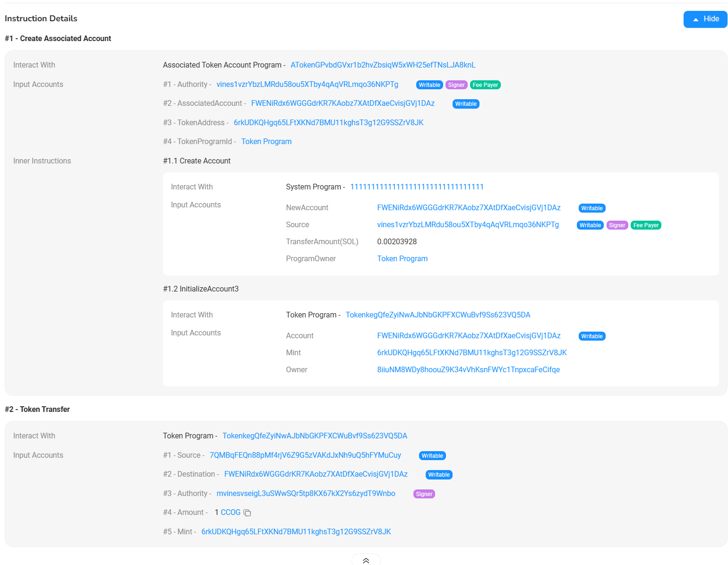The width and height of the screenshot is (728, 565).
Task: Click the Writable badge next to AssociatedAccount
Action: pyautogui.click(x=466, y=104)
